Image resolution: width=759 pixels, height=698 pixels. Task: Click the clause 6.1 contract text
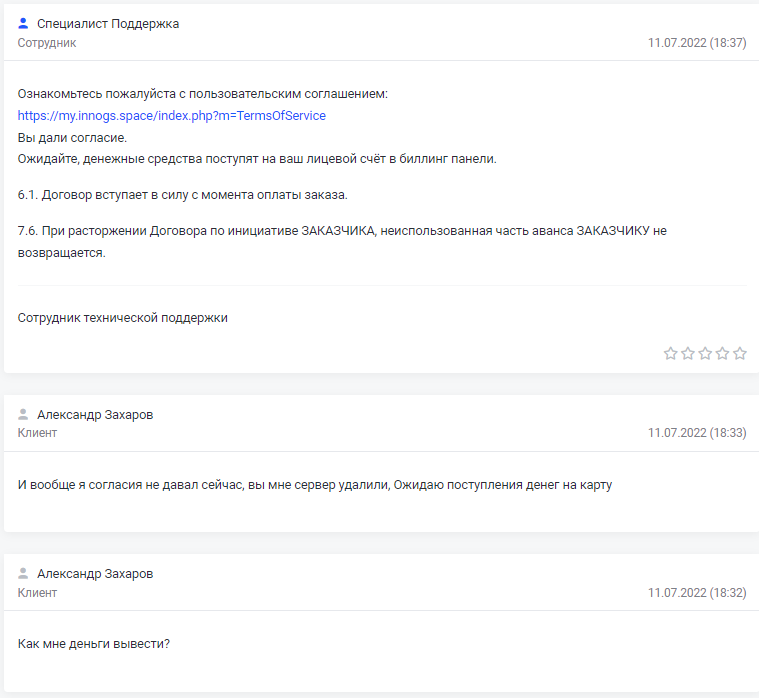(182, 194)
